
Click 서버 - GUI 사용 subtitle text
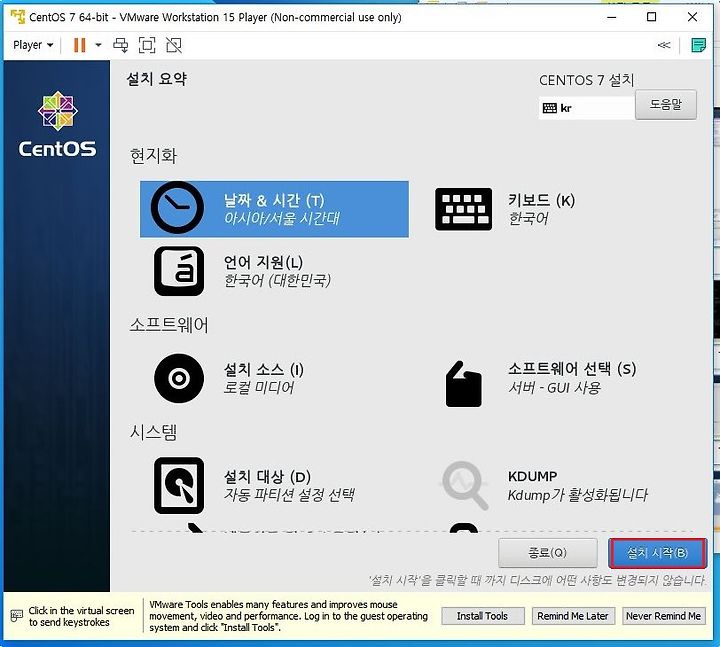click(x=554, y=388)
